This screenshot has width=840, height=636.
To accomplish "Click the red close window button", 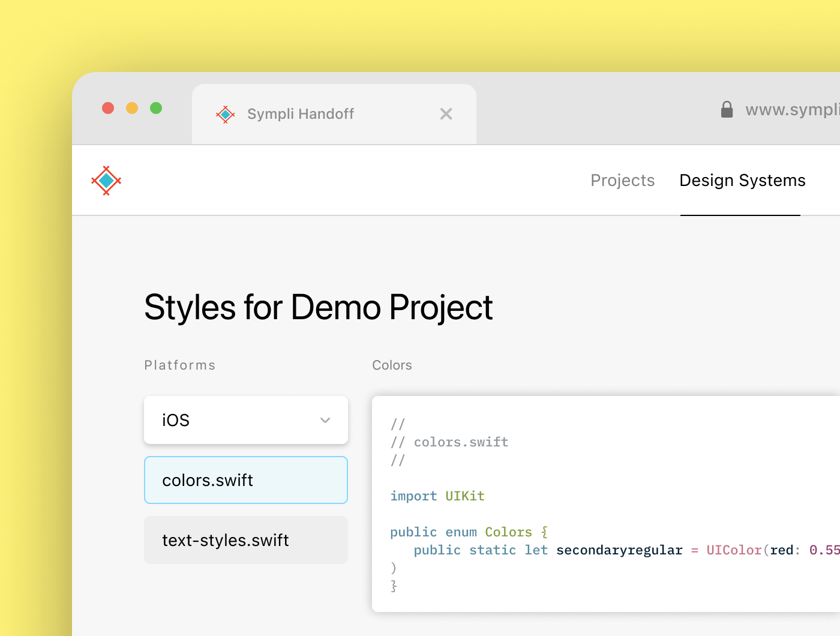I will pyautogui.click(x=108, y=108).
